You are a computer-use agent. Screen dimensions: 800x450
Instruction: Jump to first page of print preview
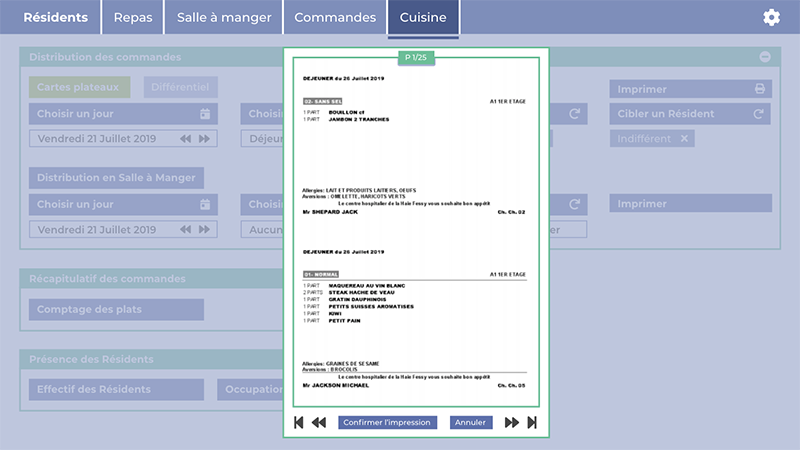299,423
